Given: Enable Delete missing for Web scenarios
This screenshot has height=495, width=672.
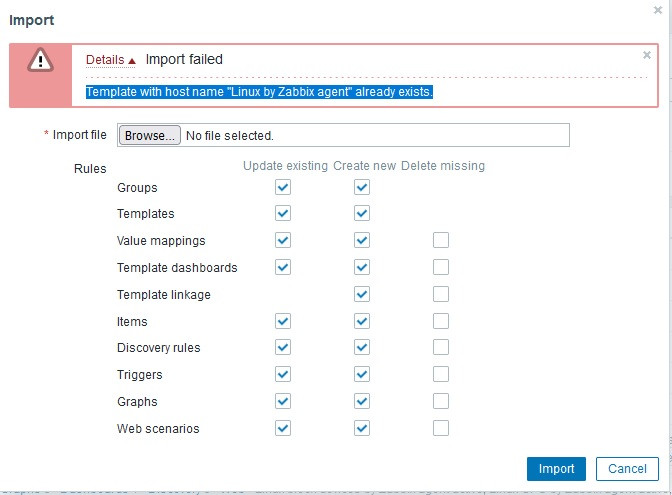Looking at the screenshot, I should pos(441,428).
